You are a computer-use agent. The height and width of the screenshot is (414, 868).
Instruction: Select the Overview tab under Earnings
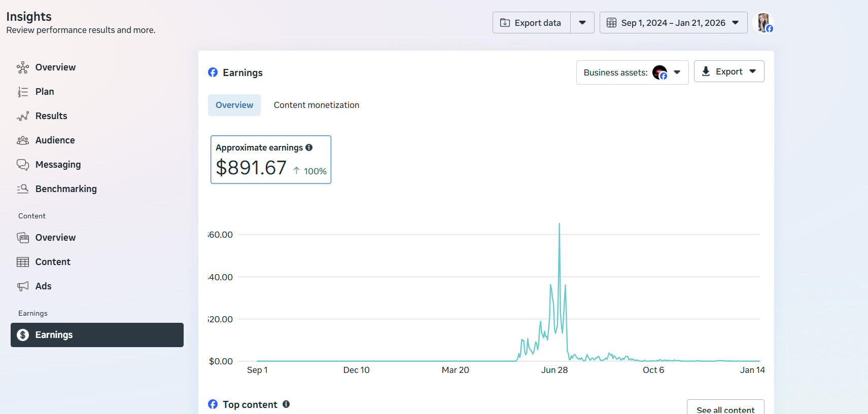234,105
